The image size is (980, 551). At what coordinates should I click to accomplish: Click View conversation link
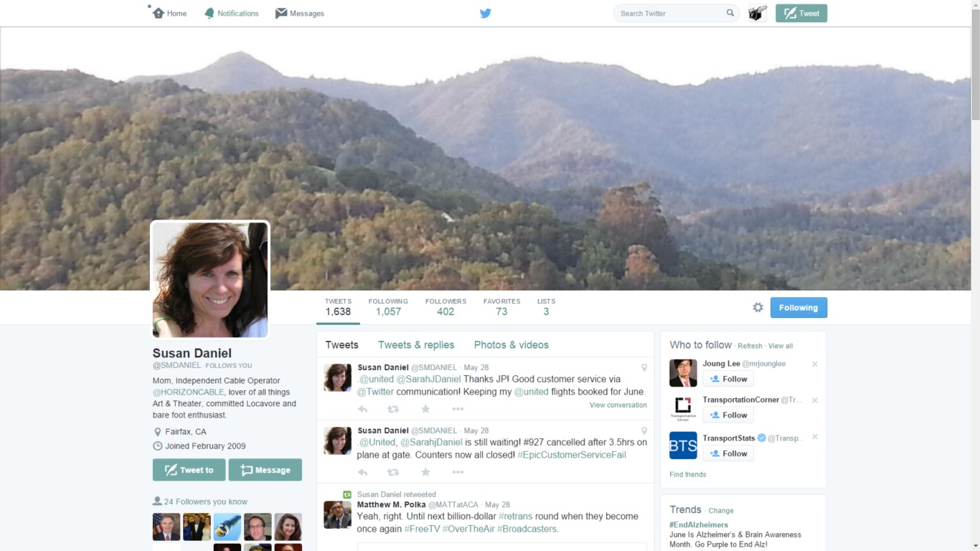[x=618, y=405]
